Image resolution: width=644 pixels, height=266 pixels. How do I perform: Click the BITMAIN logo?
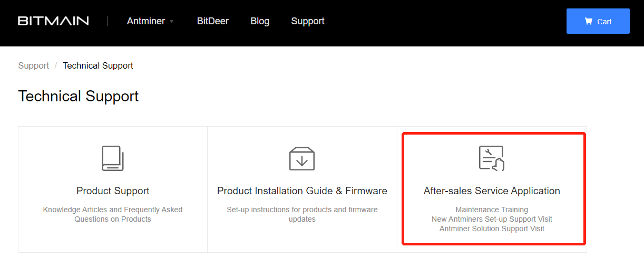[x=53, y=21]
